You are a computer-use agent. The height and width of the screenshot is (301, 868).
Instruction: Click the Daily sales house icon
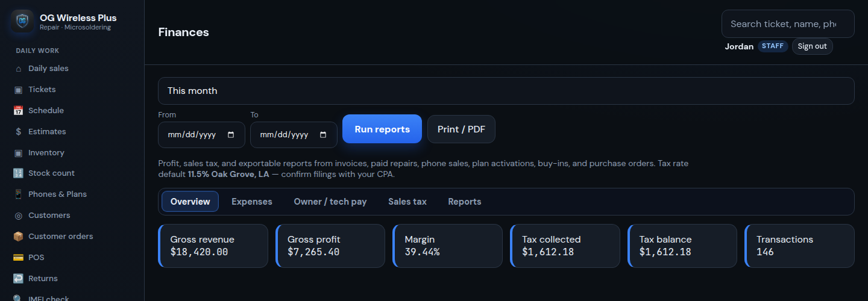point(18,69)
